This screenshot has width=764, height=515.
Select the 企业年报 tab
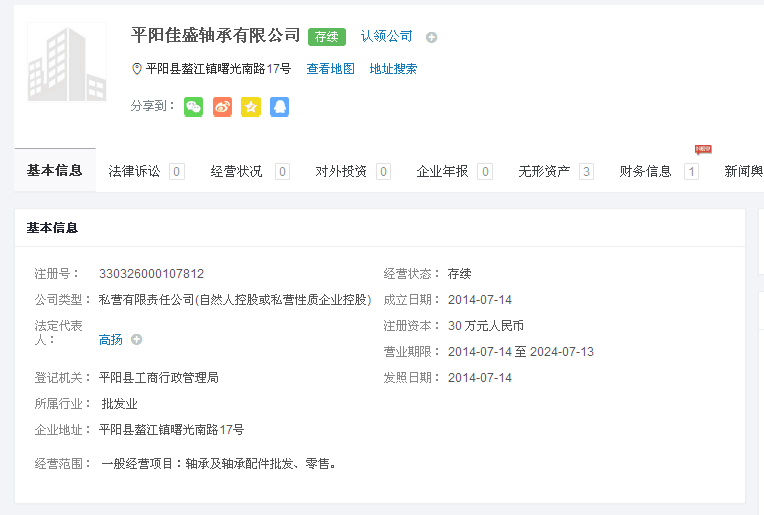click(443, 171)
